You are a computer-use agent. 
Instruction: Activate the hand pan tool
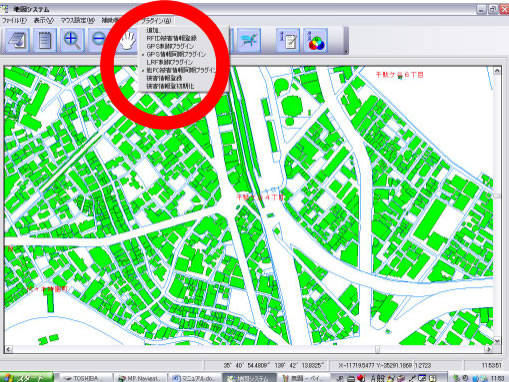click(x=128, y=41)
